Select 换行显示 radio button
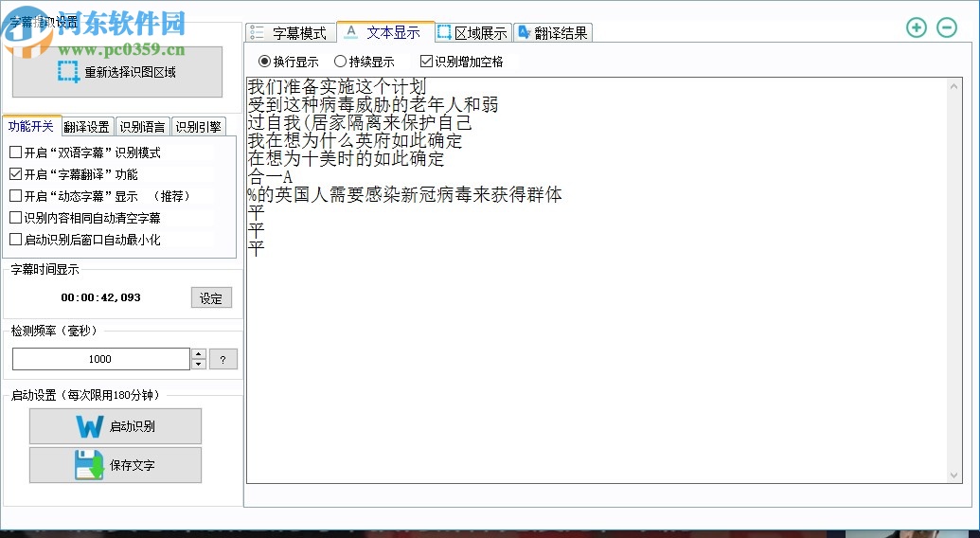 tap(264, 62)
